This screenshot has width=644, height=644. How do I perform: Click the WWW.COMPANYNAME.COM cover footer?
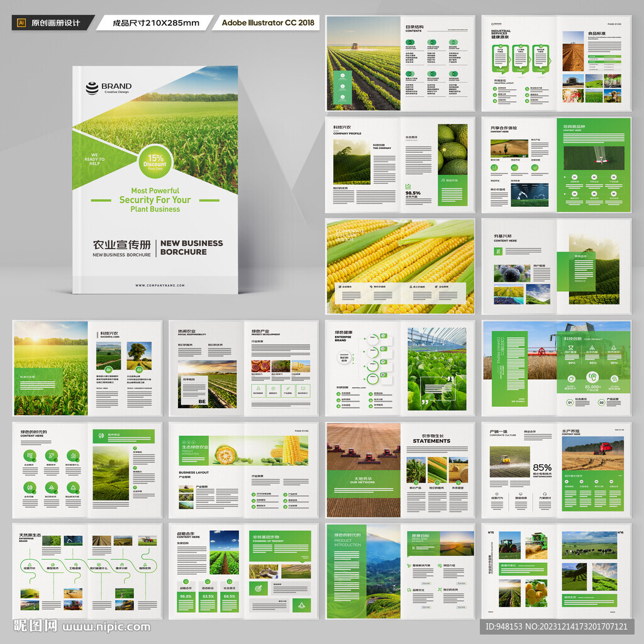pos(160,285)
